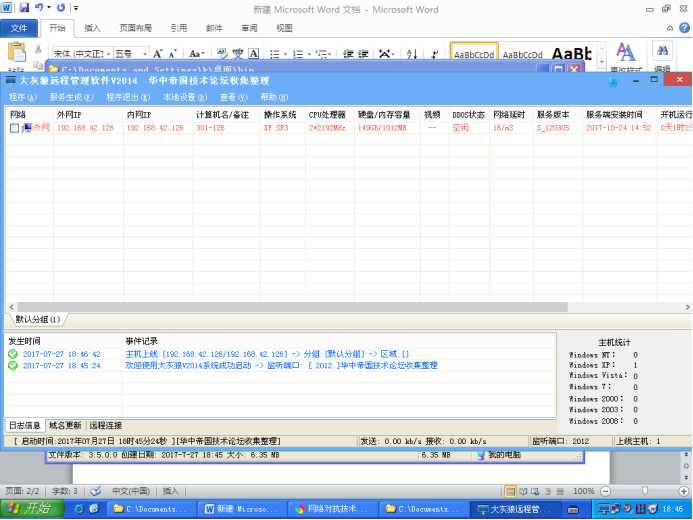
Task: Select the 日志信息 tab
Action: (x=25, y=425)
